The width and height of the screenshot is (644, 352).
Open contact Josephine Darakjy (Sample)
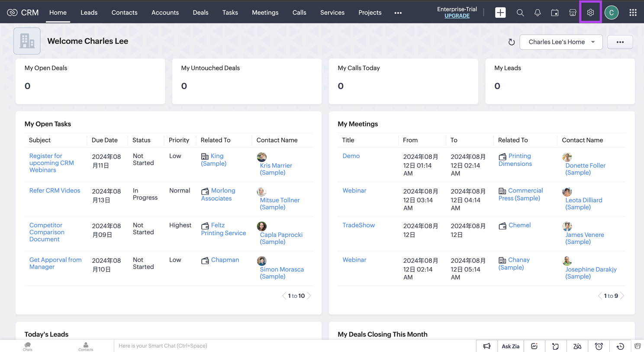591,273
